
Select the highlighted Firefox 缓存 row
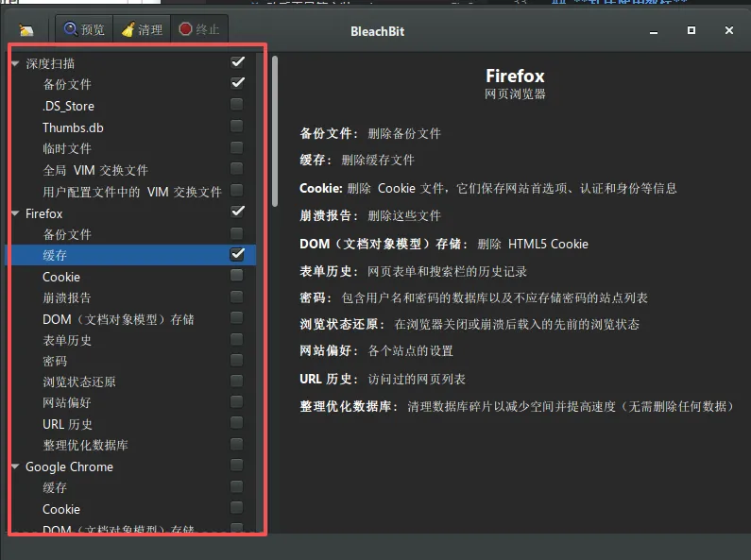point(130,255)
